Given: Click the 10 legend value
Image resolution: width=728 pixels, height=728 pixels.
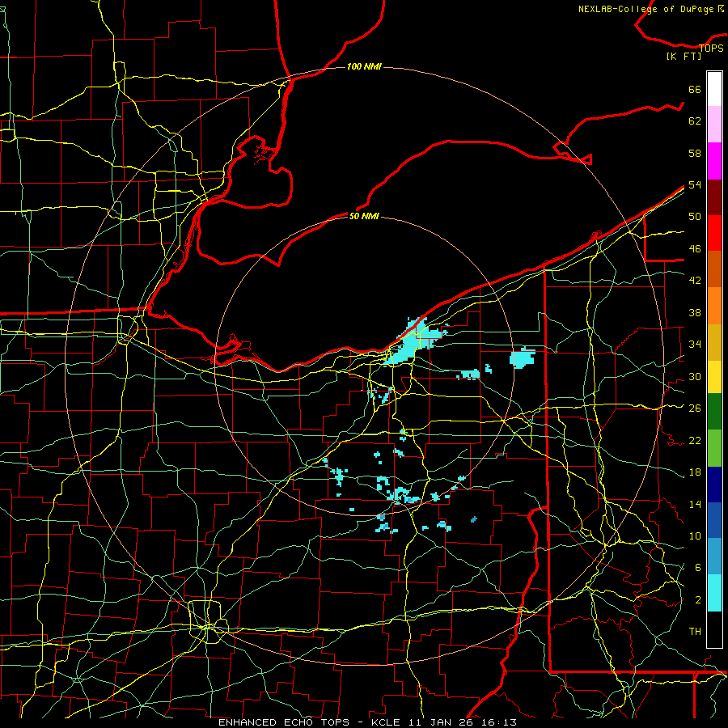Looking at the screenshot, I should [x=695, y=536].
